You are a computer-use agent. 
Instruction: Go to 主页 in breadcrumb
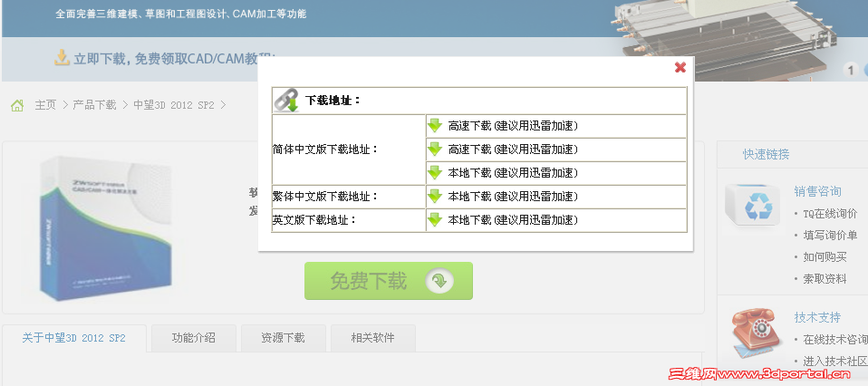(45, 105)
